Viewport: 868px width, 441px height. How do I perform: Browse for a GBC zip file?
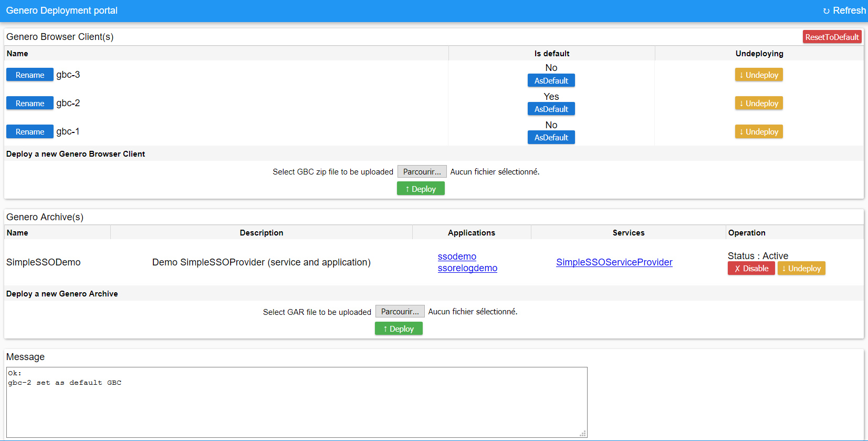coord(422,172)
